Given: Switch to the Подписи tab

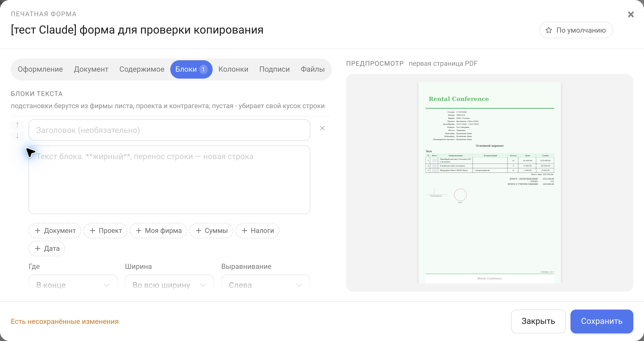Looking at the screenshot, I should (x=274, y=69).
